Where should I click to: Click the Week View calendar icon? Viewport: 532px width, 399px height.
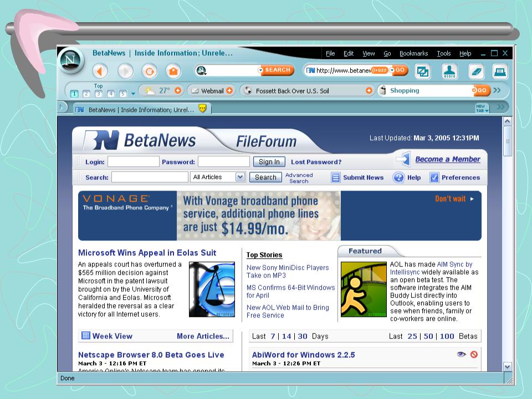point(86,336)
